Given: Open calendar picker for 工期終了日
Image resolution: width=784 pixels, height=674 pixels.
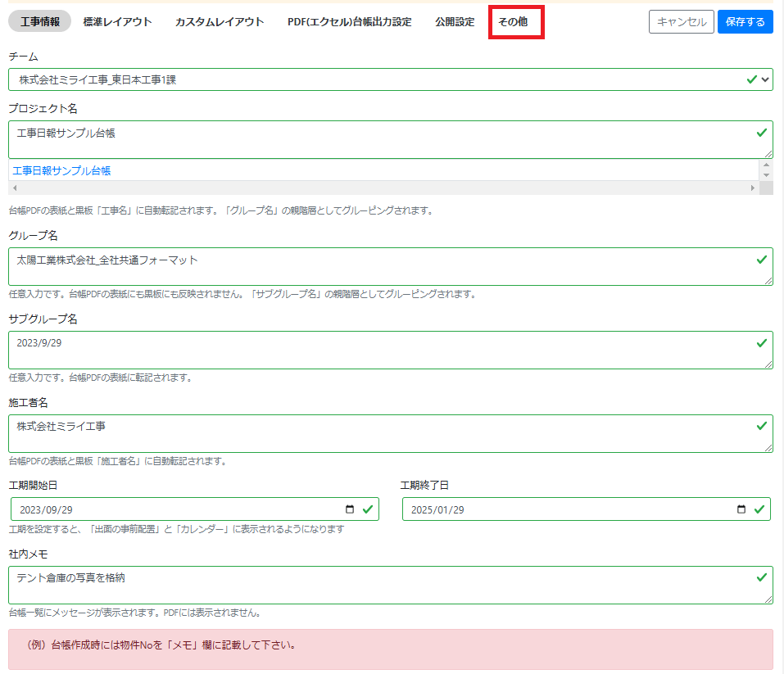Looking at the screenshot, I should pos(741,509).
